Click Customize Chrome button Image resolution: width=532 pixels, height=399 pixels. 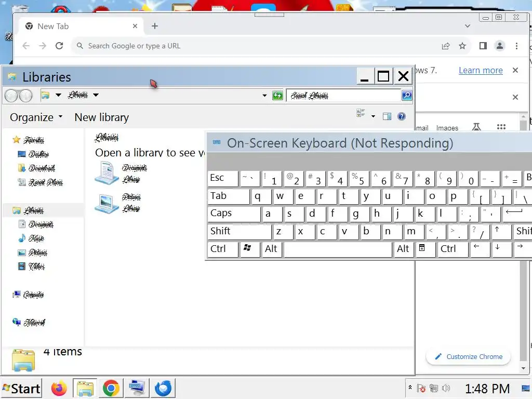[469, 356]
